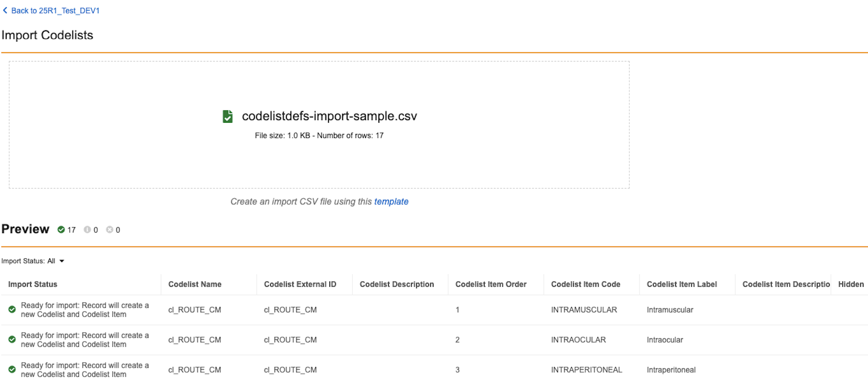
Task: Click the Codelist Item Code header
Action: click(585, 284)
